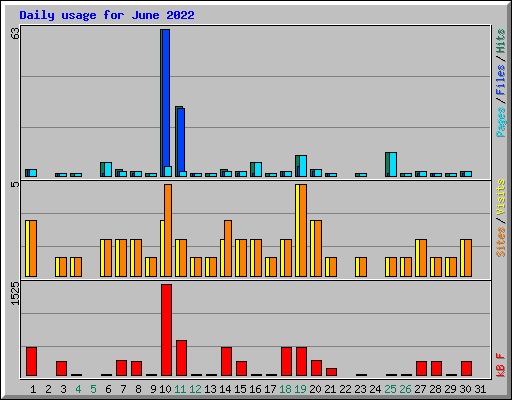Click the green weekend label for day 26

click(x=405, y=389)
